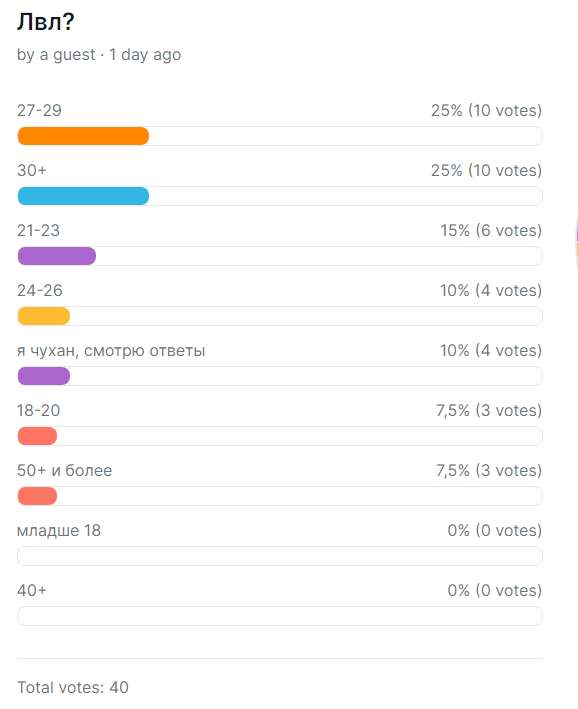Viewport: 578px width, 709px height.
Task: Select the 'я чухан, смотрю ответы' label
Action: tap(111, 351)
